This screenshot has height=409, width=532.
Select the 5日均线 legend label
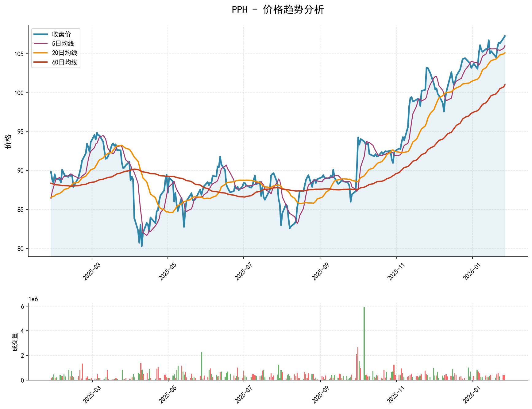pyautogui.click(x=63, y=44)
